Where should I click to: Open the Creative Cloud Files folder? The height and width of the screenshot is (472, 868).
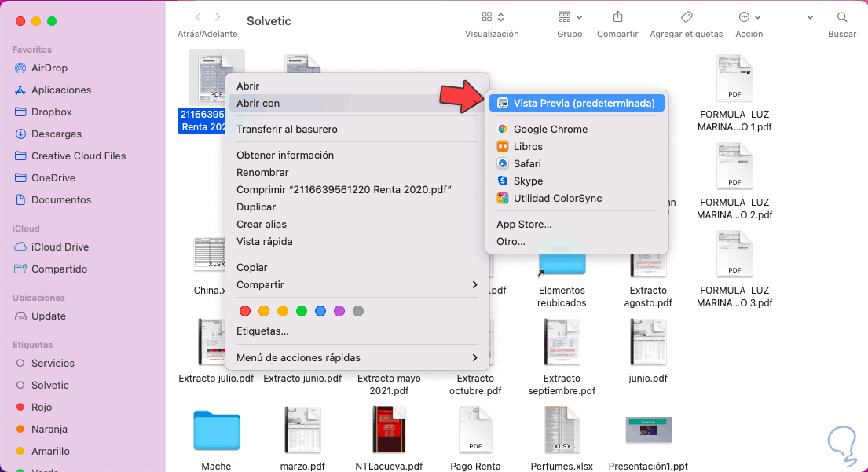(x=70, y=156)
